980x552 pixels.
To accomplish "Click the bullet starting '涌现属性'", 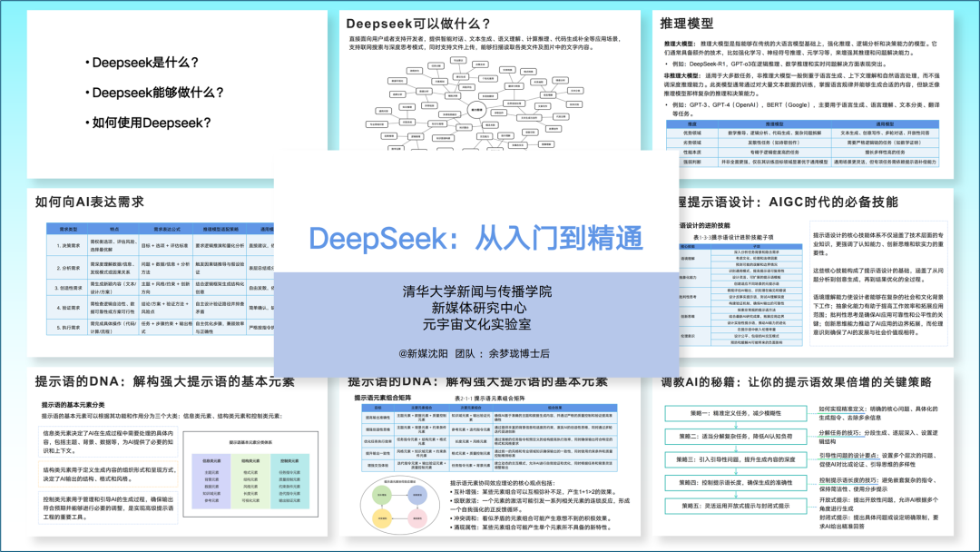I will pos(530,527).
